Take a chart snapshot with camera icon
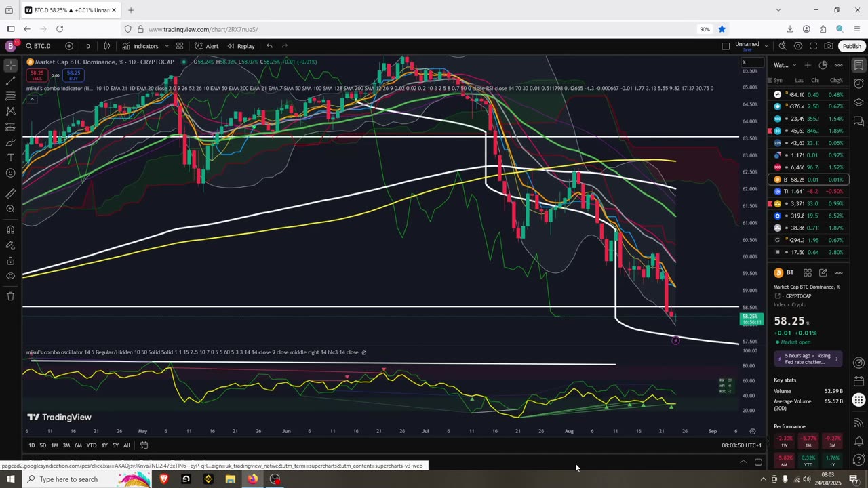 point(829,46)
